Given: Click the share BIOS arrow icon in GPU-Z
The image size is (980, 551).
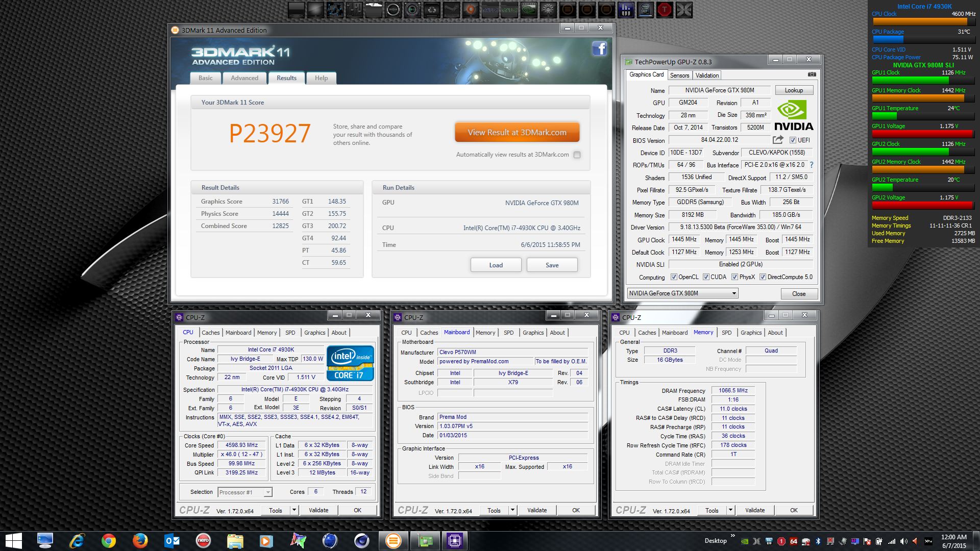Looking at the screenshot, I should click(x=778, y=139).
